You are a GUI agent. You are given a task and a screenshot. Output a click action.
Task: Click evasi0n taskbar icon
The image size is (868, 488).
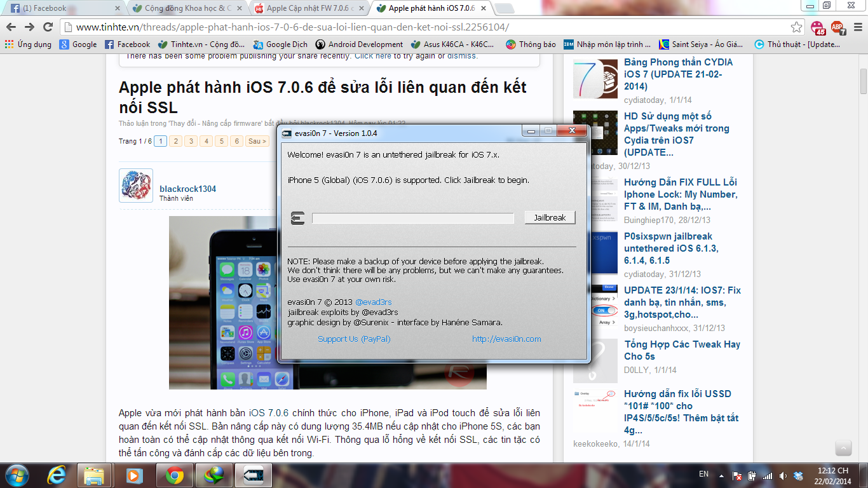click(254, 475)
